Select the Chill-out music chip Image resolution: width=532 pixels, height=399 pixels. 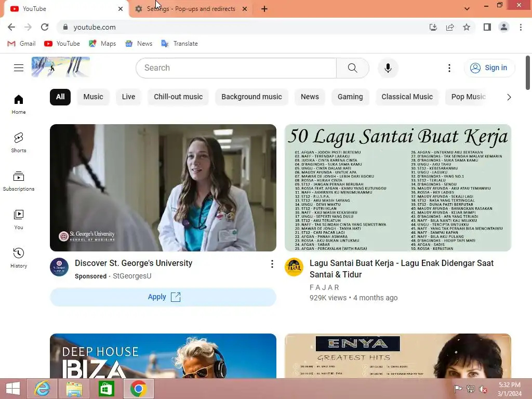(x=178, y=97)
